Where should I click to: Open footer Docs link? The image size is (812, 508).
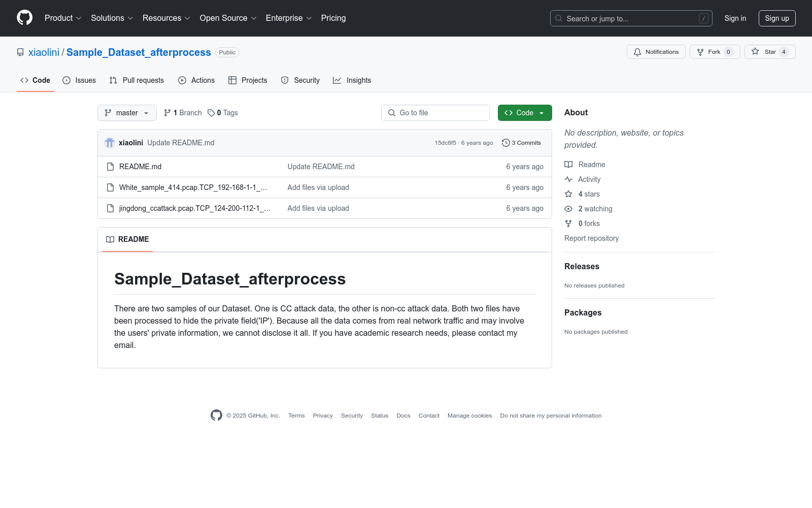pyautogui.click(x=403, y=416)
